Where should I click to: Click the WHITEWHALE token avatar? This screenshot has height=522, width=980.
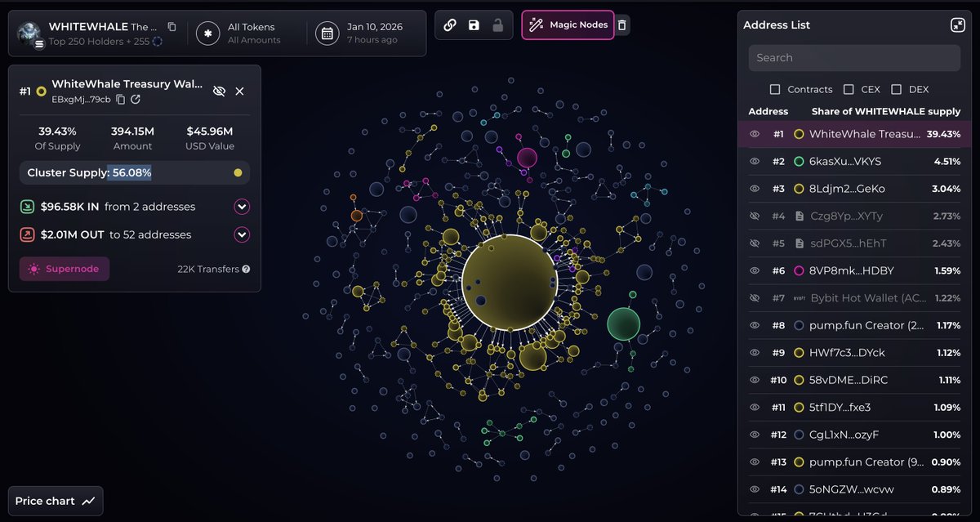click(29, 33)
